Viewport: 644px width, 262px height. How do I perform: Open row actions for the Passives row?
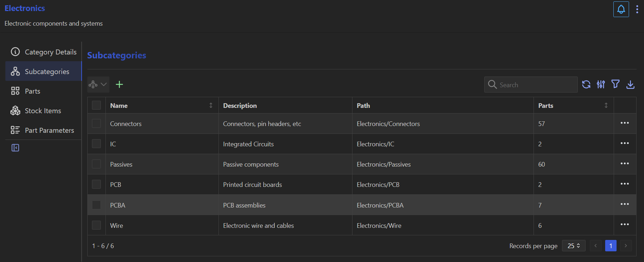click(624, 164)
